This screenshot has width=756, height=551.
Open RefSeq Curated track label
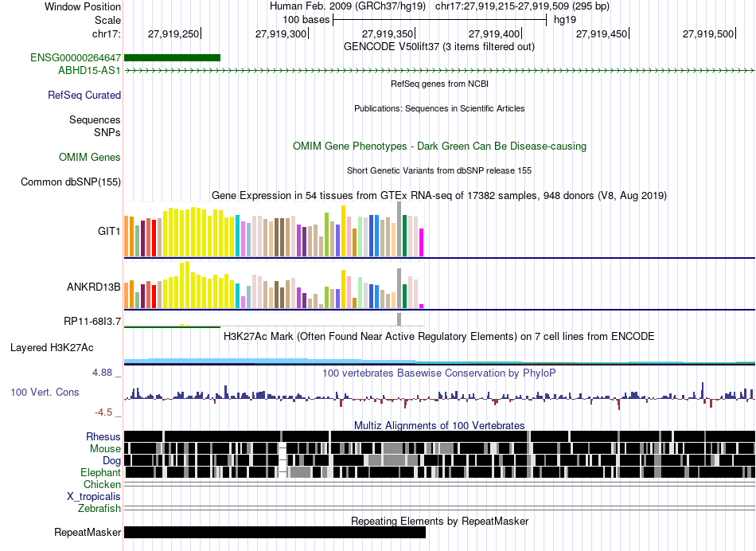coord(84,95)
